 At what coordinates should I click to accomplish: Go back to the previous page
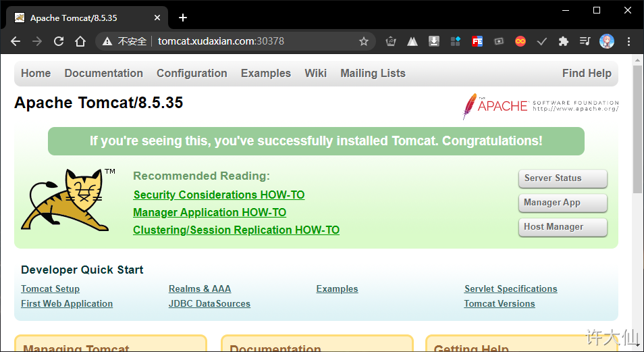click(x=16, y=41)
